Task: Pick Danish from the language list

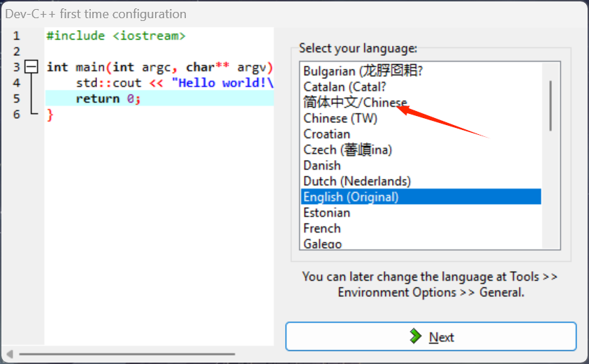Action: 421,166
